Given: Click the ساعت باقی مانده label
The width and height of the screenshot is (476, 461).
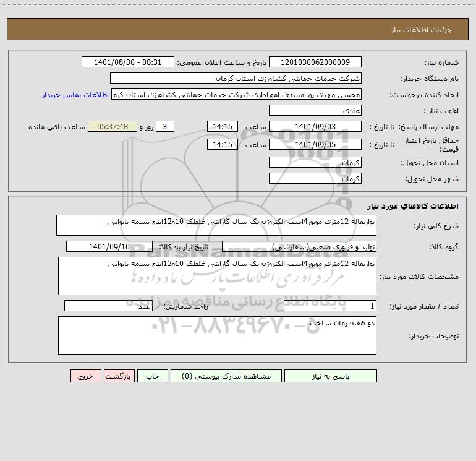Looking at the screenshot, I should point(57,127).
